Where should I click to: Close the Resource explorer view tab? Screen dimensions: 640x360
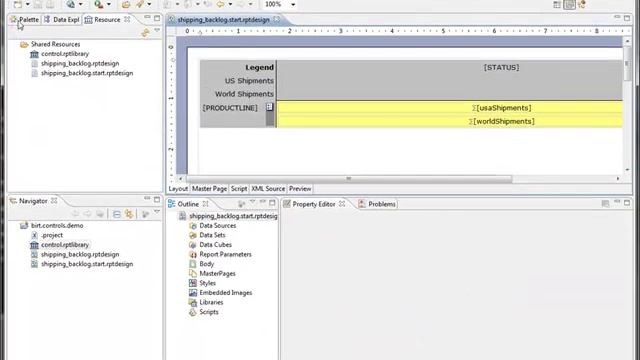click(x=127, y=19)
